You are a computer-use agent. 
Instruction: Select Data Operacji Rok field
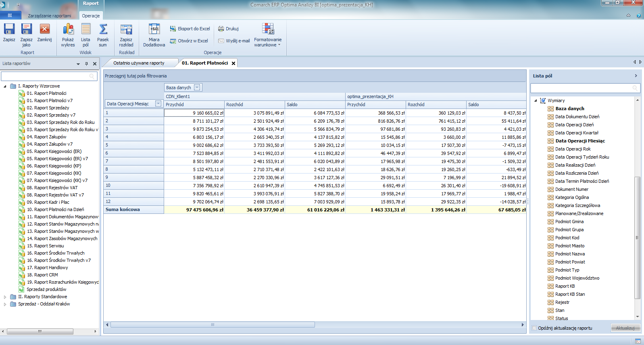point(573,149)
